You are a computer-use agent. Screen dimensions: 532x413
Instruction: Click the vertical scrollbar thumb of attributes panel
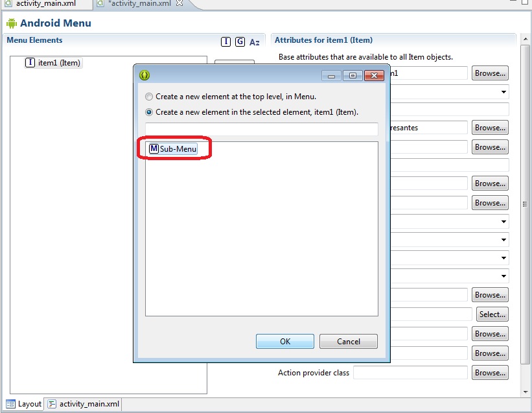tap(525, 204)
